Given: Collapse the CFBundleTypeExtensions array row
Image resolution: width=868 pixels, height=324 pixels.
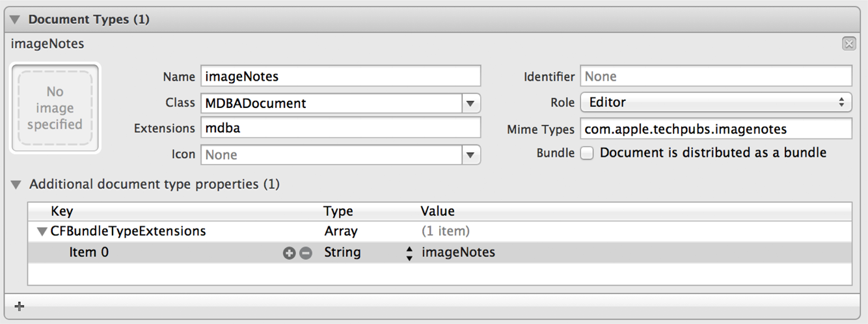Looking at the screenshot, I should click(42, 231).
